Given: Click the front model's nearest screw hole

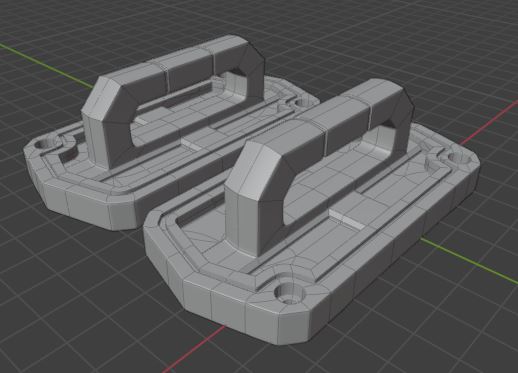Looking at the screenshot, I should pos(289,294).
